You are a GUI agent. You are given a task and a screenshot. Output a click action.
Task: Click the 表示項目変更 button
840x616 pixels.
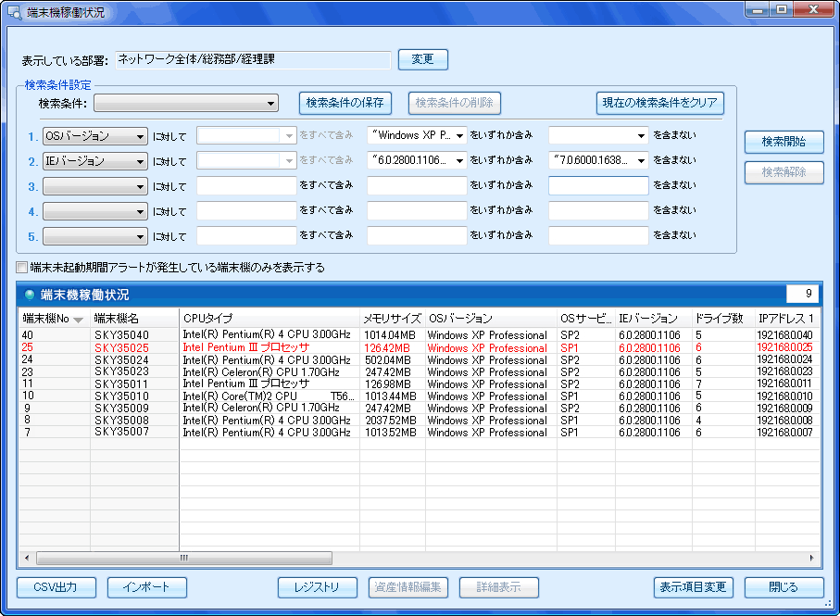pos(694,587)
